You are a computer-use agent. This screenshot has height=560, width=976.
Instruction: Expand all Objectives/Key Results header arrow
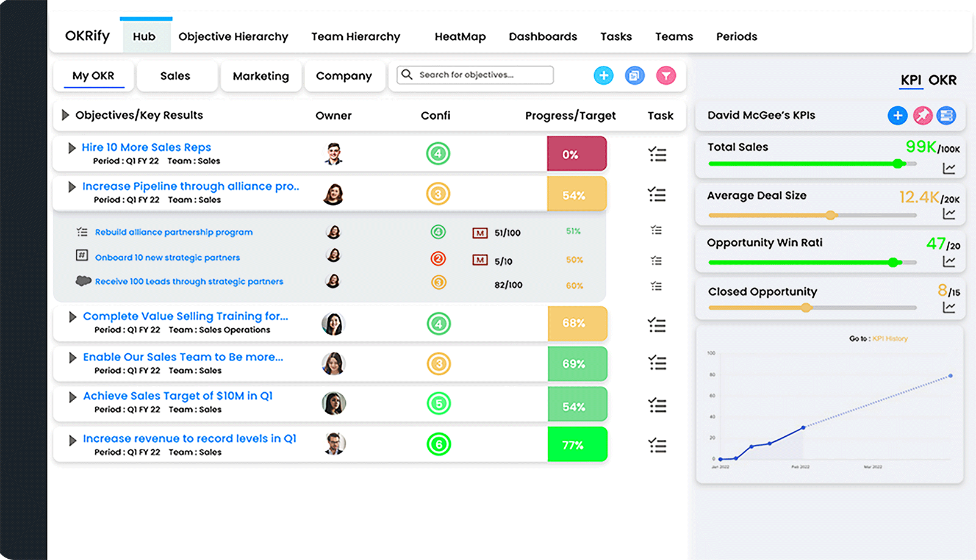(x=65, y=115)
